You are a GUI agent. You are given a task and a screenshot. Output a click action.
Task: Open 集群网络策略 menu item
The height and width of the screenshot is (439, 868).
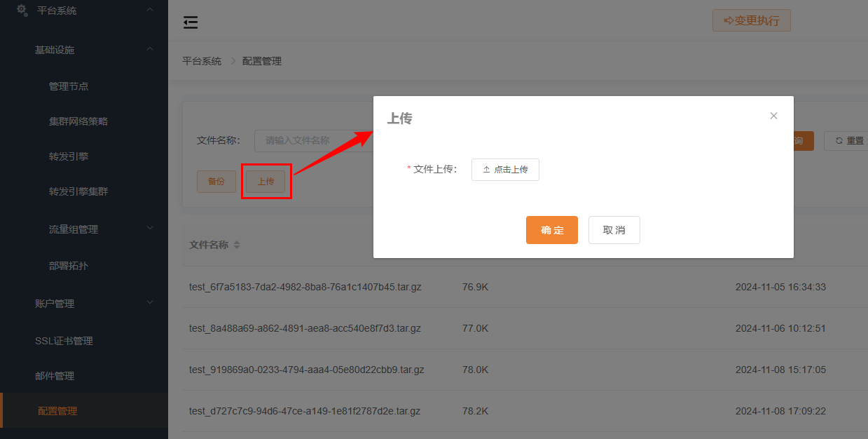(78, 121)
